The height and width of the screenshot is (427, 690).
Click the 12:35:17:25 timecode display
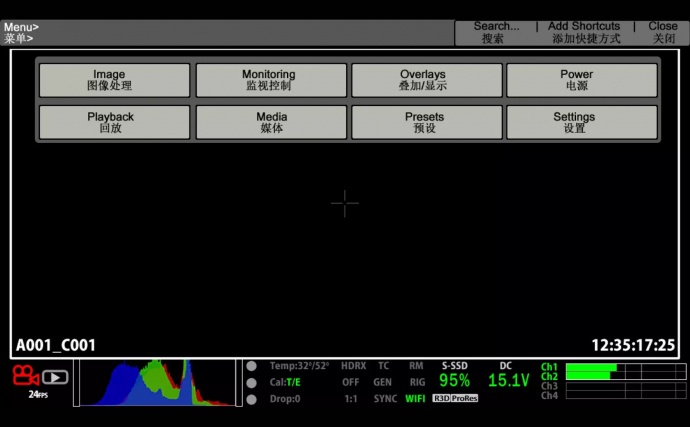coord(632,345)
